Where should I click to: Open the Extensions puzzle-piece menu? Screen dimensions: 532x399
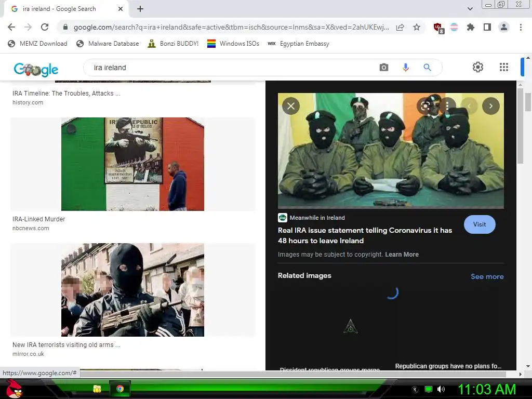tap(470, 27)
